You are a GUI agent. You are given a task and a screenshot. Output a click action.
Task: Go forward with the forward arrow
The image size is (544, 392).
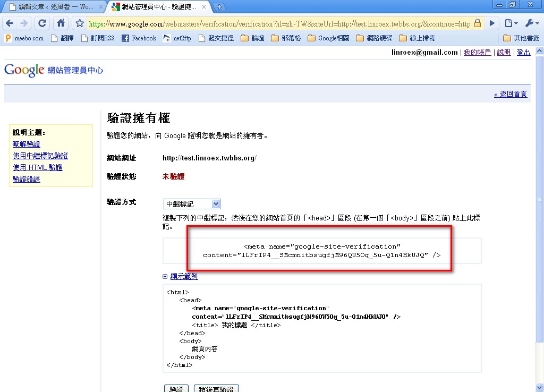[x=24, y=23]
